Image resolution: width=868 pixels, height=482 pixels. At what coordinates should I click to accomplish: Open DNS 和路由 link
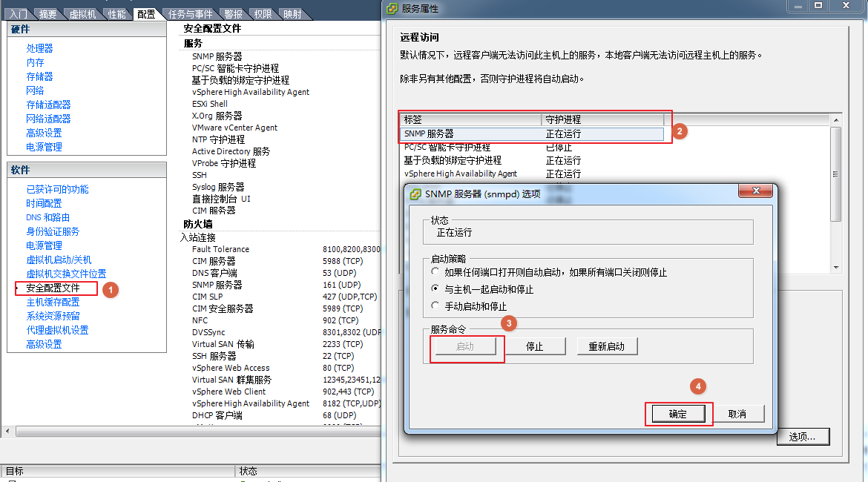click(x=48, y=217)
